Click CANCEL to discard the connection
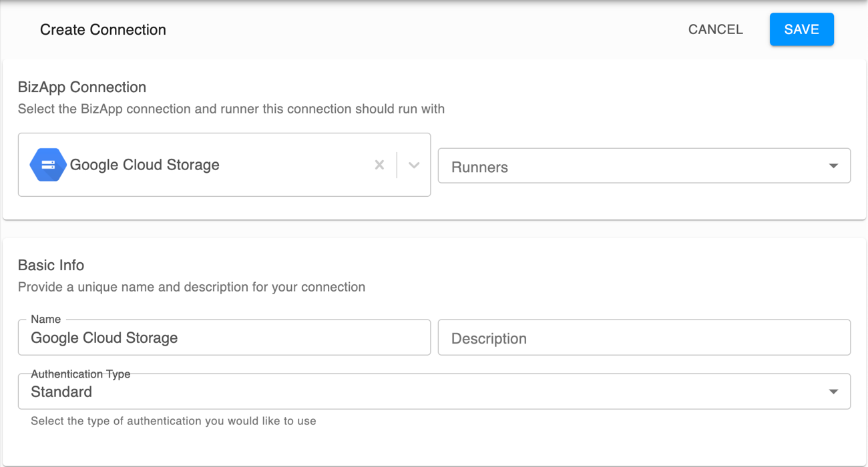The height and width of the screenshot is (467, 868). tap(715, 29)
